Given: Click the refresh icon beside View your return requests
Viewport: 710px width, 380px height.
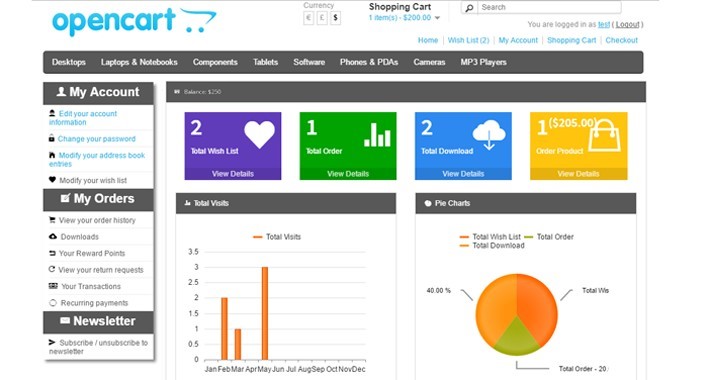Looking at the screenshot, I should pos(52,269).
